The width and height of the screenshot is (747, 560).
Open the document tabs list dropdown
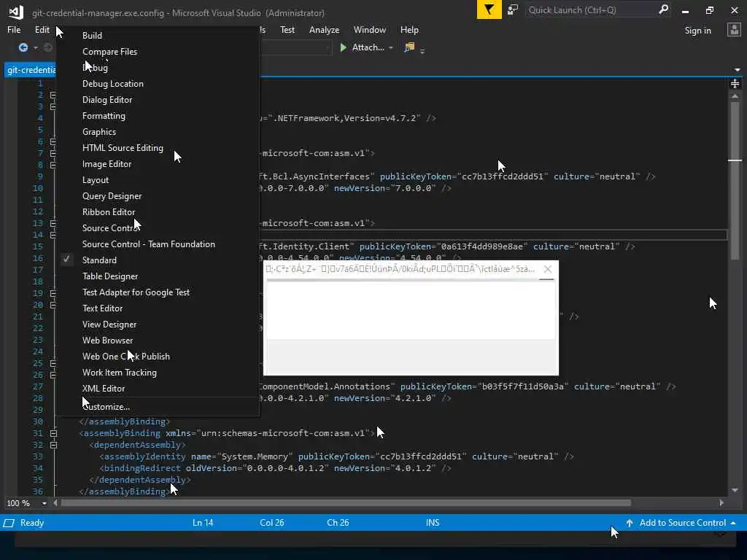pyautogui.click(x=738, y=70)
